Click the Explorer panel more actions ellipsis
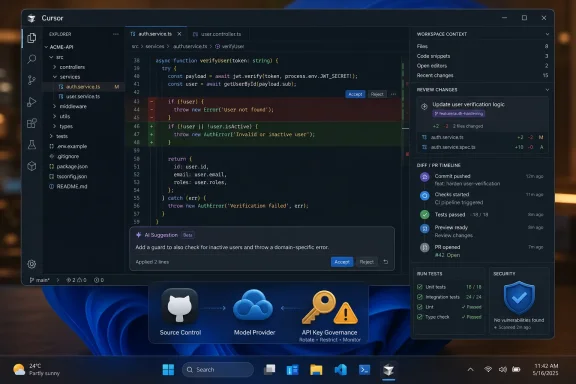This screenshot has height=384, width=576. tap(116, 34)
